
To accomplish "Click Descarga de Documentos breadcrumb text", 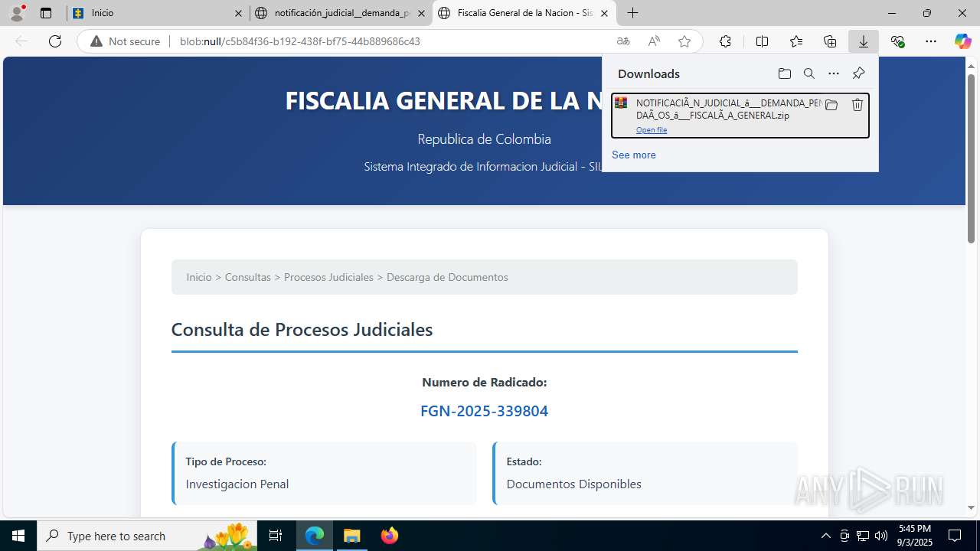I will coord(447,277).
